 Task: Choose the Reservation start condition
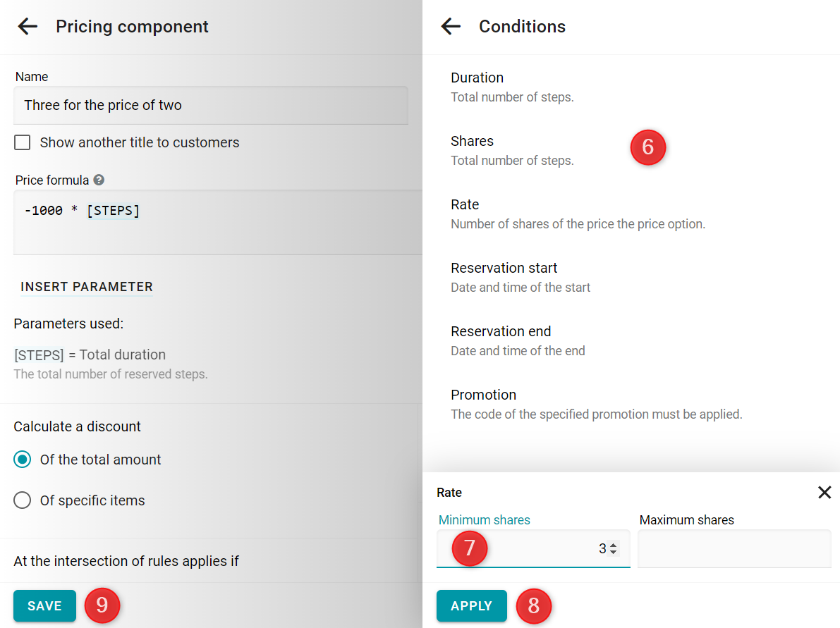(631, 277)
